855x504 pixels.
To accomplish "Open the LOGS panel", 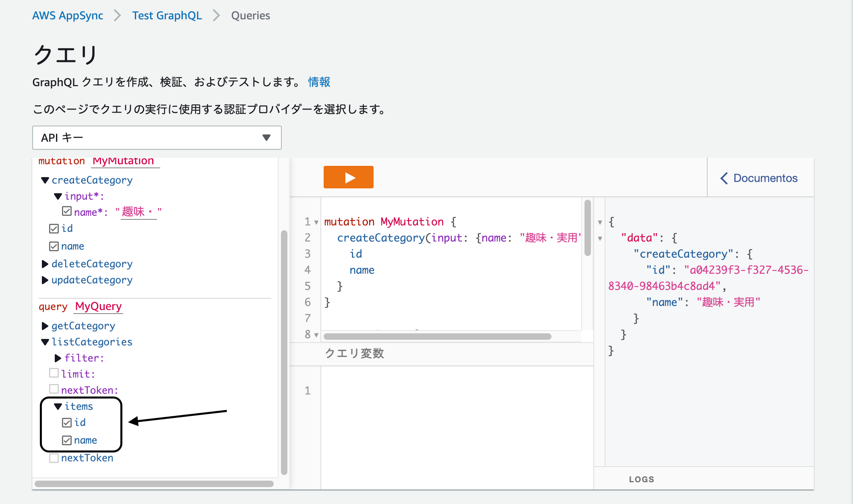I will tap(642, 479).
